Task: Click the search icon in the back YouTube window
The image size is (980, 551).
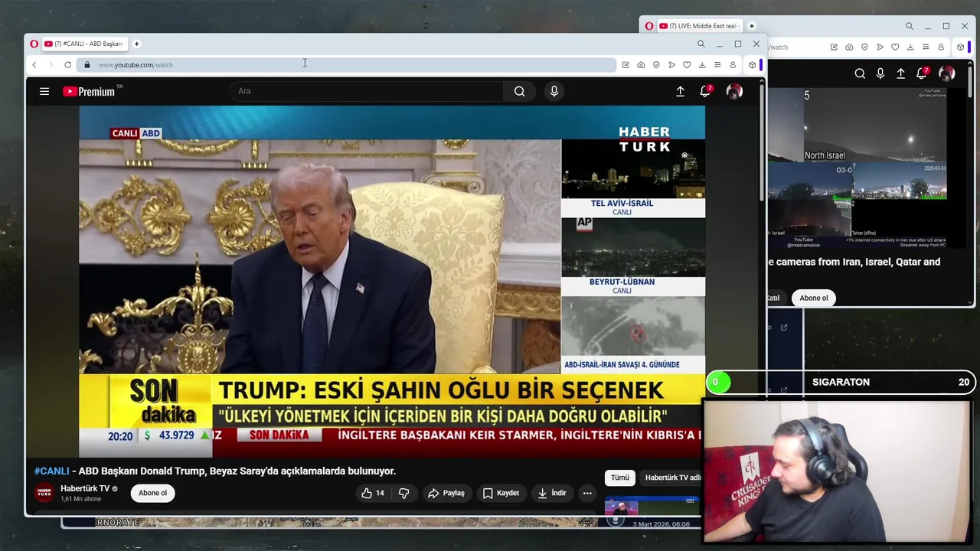Action: (860, 73)
